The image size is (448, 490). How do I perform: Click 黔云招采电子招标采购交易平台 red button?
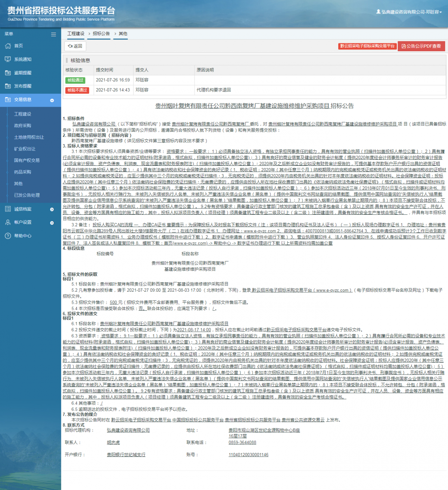(x=367, y=46)
